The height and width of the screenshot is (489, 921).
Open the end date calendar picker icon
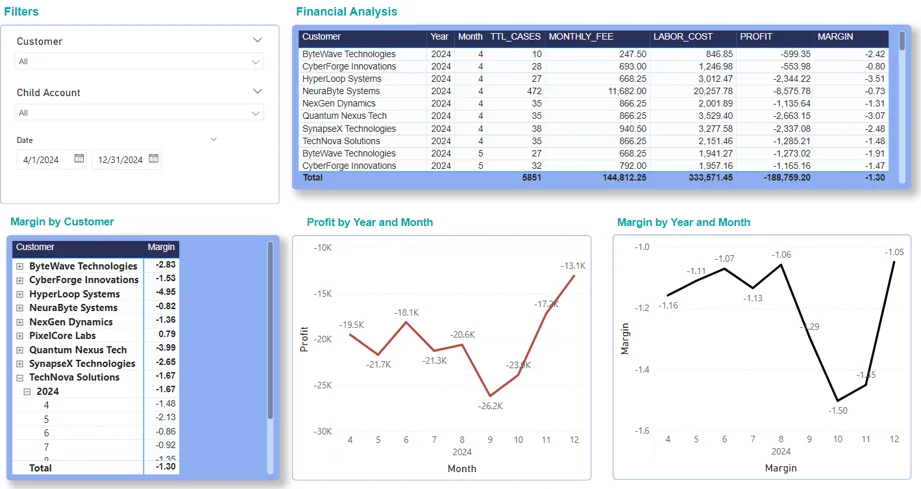point(153,158)
